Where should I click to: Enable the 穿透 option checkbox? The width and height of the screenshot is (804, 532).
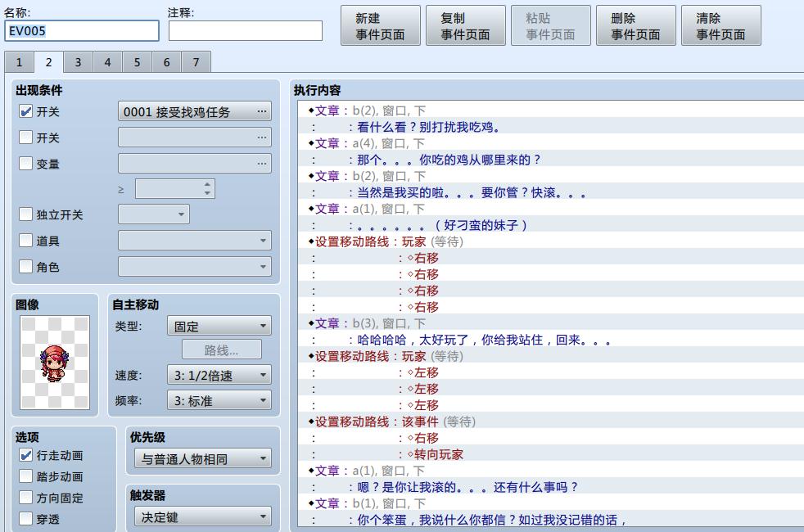click(25, 519)
